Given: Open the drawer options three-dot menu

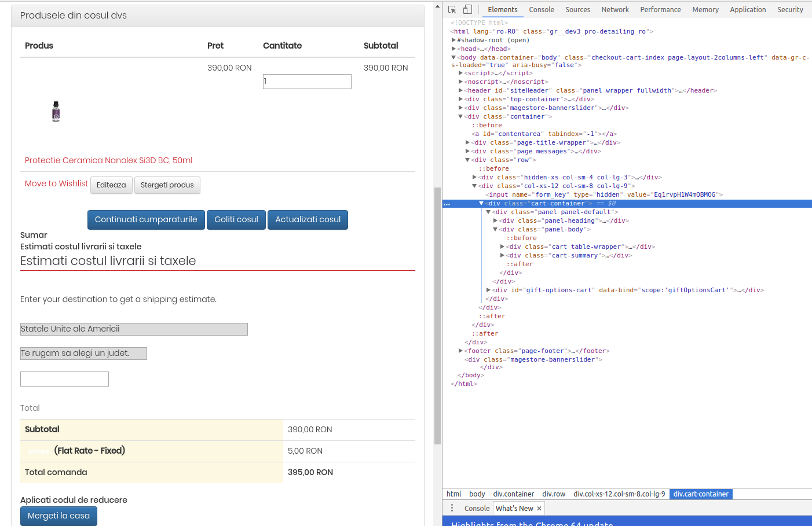Looking at the screenshot, I should [452, 508].
